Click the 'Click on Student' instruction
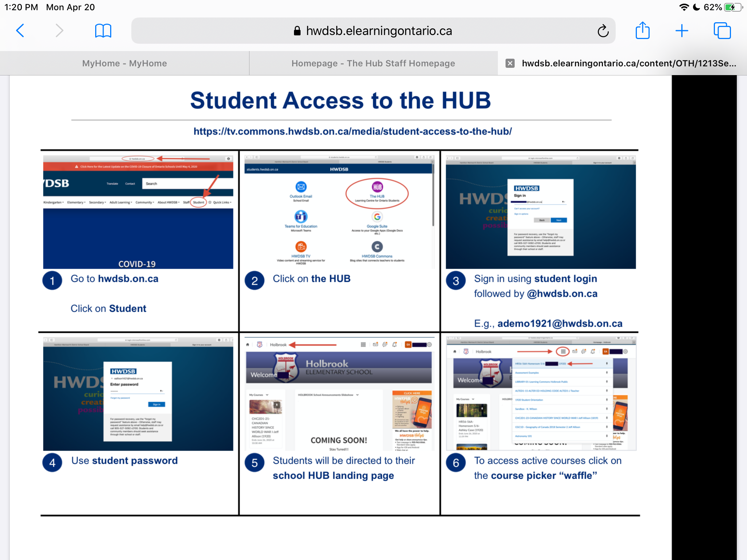Screen dimensions: 747x560 [x=108, y=309]
